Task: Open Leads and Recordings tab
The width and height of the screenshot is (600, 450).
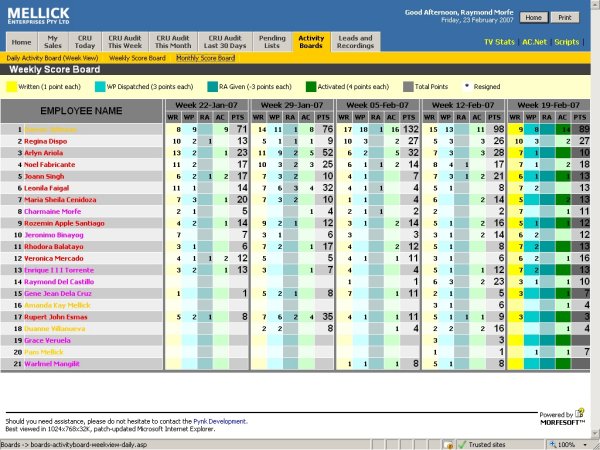Action: [x=355, y=42]
